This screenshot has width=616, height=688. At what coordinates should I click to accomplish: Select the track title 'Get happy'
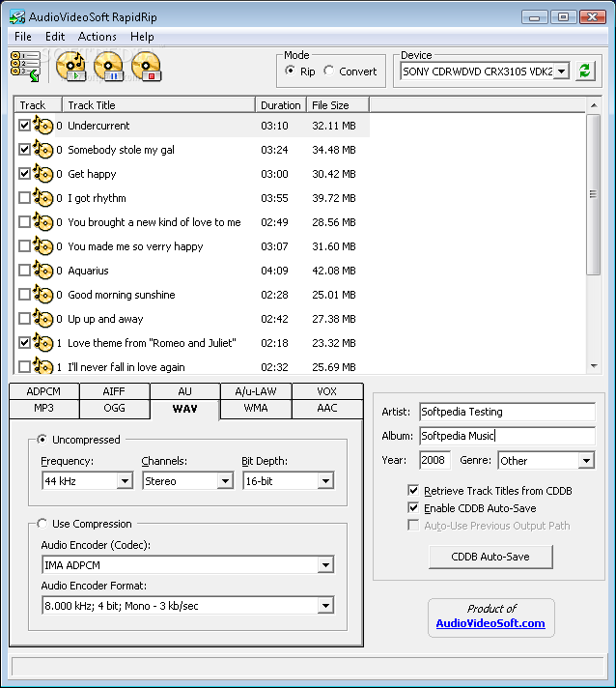[x=92, y=174]
